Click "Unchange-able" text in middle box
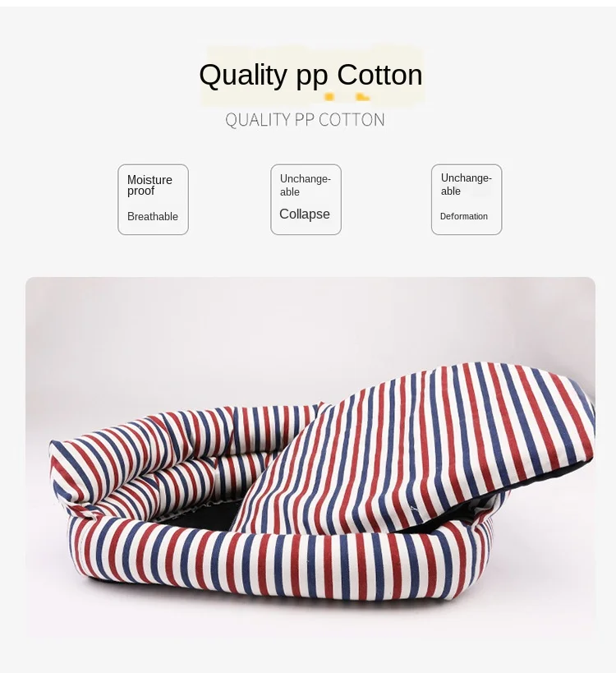Screen dimensions: 616x673 (x=305, y=185)
